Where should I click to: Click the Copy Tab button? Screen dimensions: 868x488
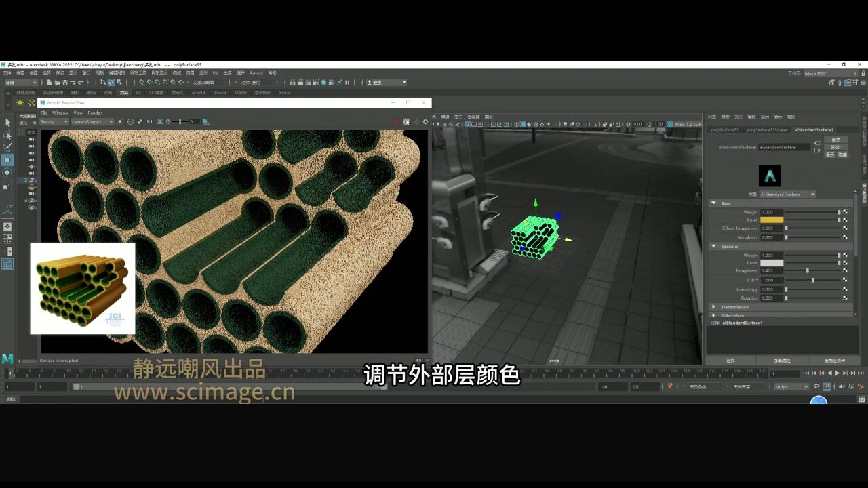tap(835, 361)
